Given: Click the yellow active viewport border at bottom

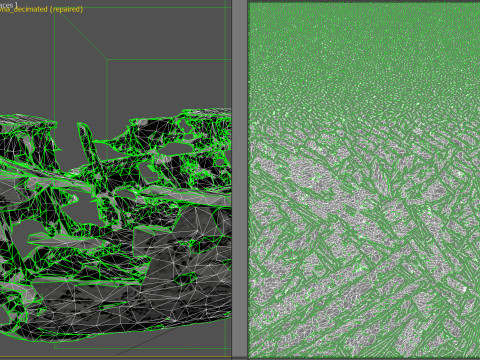Looking at the screenshot, I should coord(116,357).
